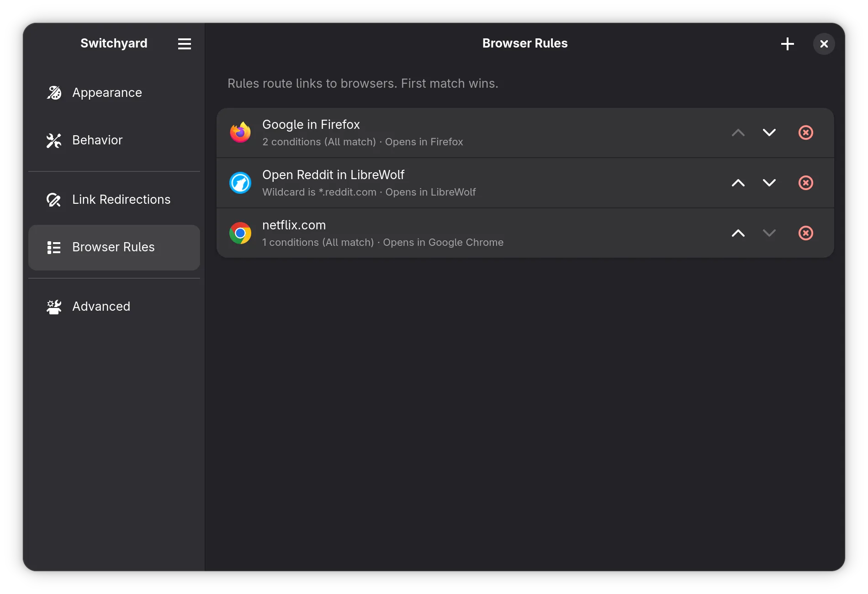Click the 'Rules route links to browsers' description
868x594 pixels.
click(x=363, y=83)
